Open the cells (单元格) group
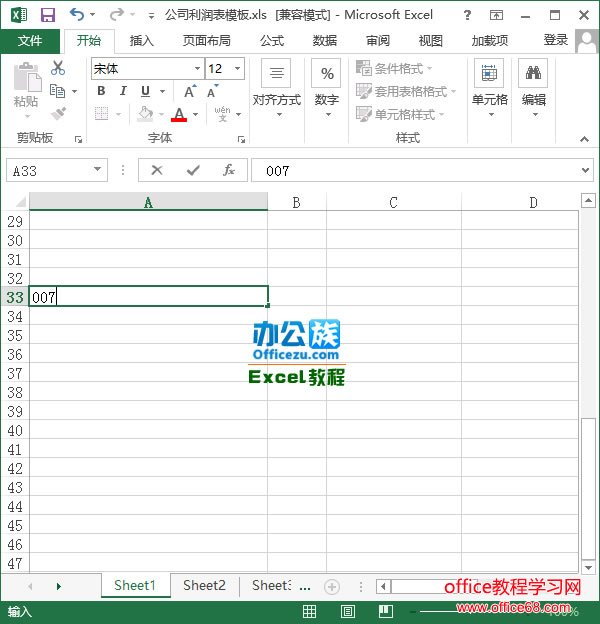This screenshot has width=600, height=624. tap(489, 90)
